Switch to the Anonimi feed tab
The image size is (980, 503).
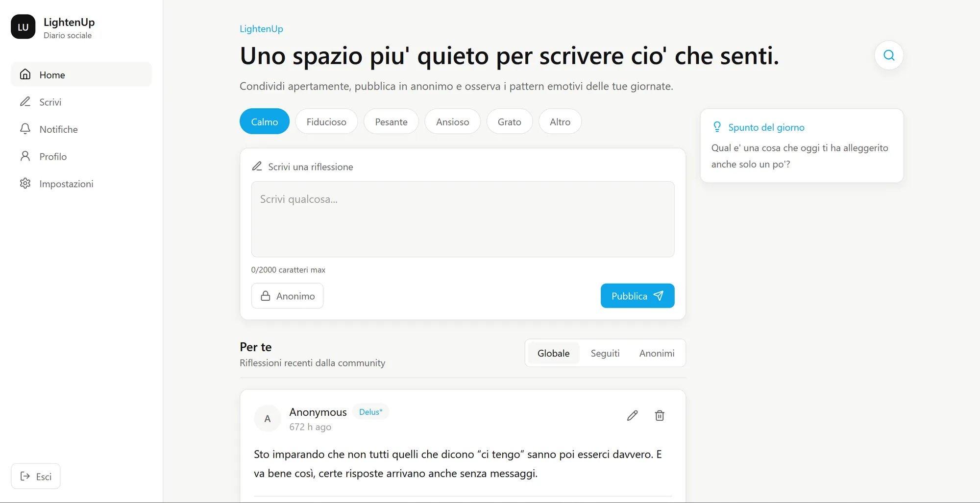tap(657, 353)
